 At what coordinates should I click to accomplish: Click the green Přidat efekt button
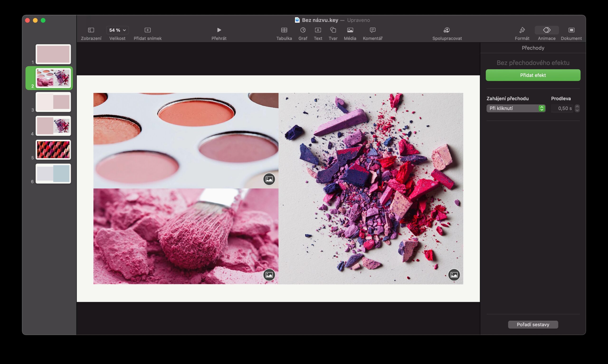pos(533,75)
